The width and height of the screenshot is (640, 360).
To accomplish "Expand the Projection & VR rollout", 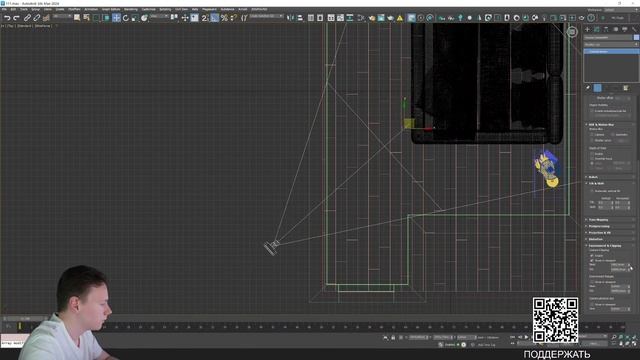I will 610,233.
